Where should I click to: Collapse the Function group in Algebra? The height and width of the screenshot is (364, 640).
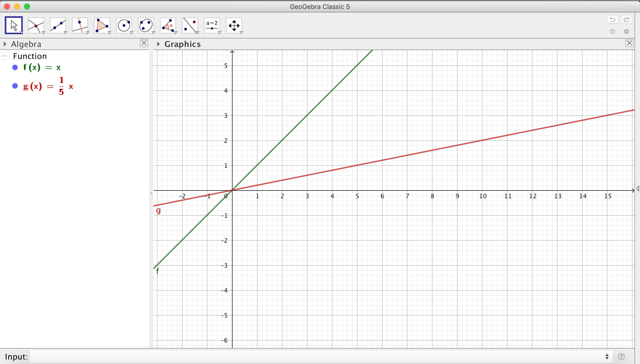point(5,56)
